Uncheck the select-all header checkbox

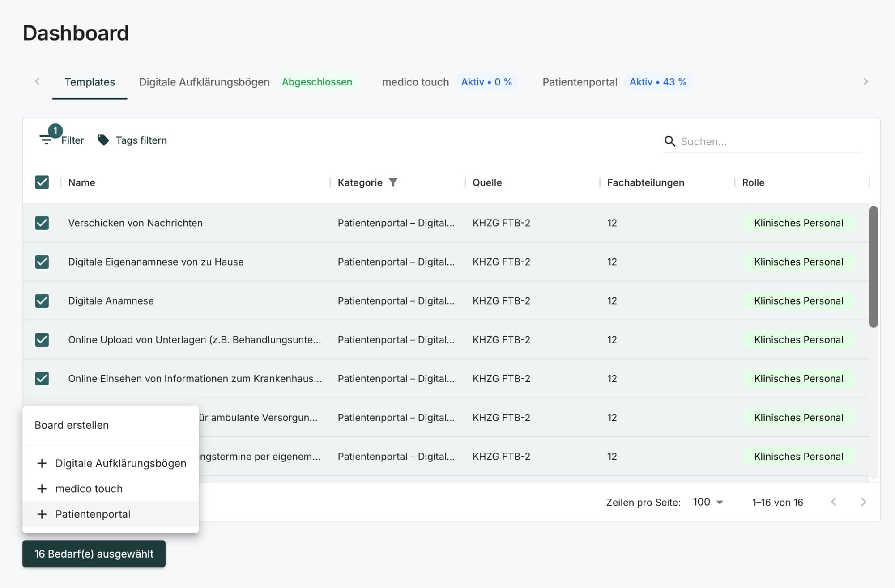pyautogui.click(x=42, y=182)
